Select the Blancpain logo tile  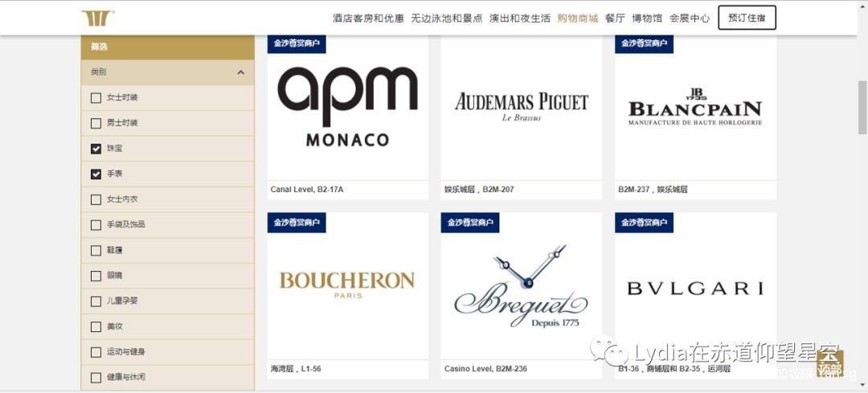coord(695,117)
